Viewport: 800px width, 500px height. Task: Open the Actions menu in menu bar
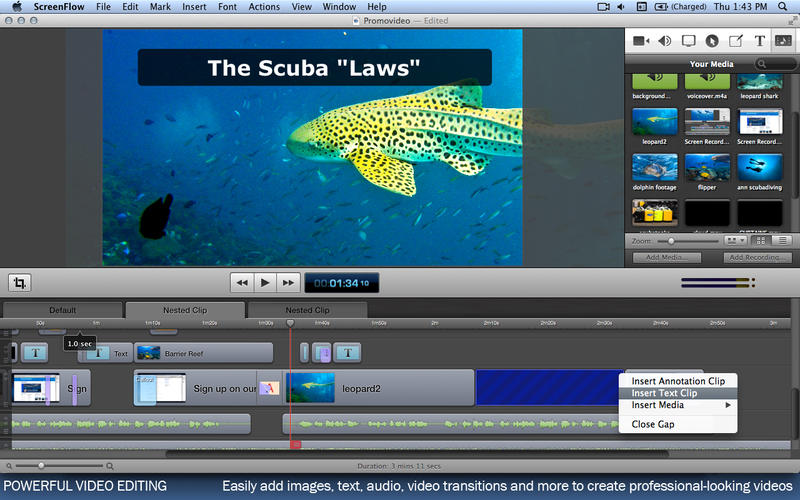tap(264, 7)
